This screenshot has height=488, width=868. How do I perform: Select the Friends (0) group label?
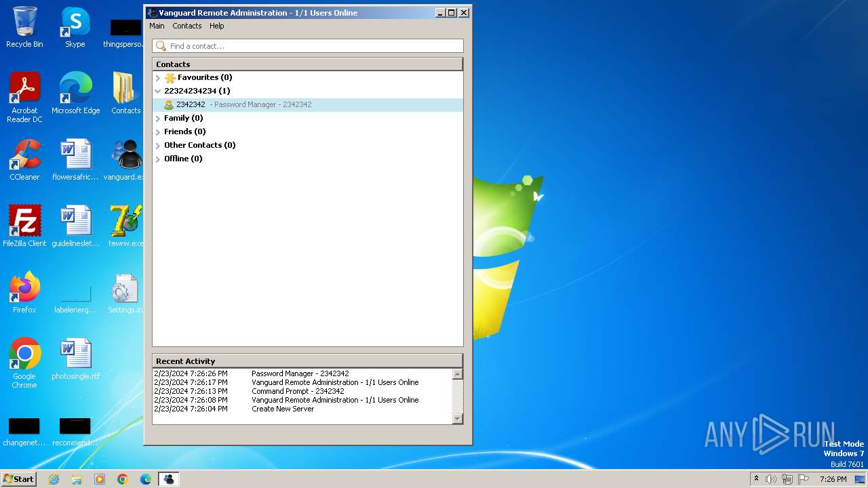184,131
